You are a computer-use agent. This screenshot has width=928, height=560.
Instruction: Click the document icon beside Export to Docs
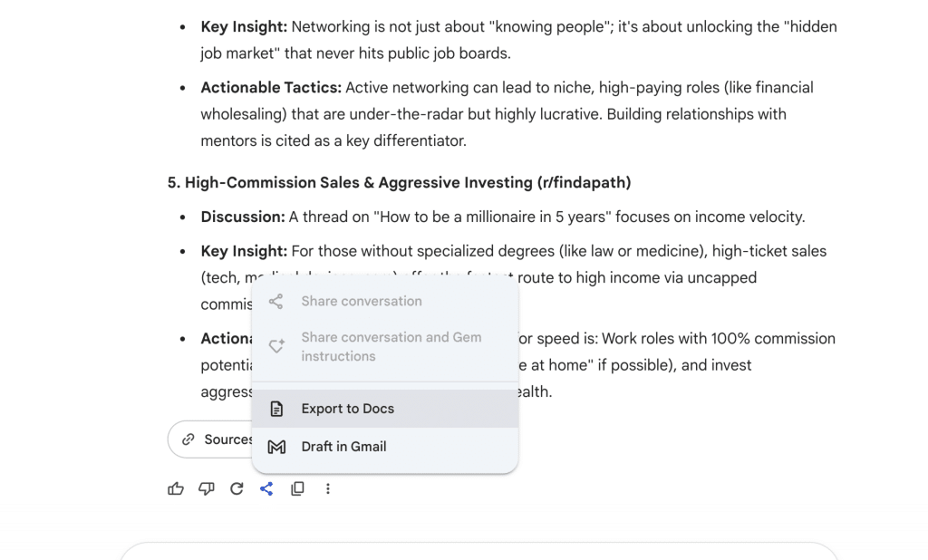tap(275, 408)
